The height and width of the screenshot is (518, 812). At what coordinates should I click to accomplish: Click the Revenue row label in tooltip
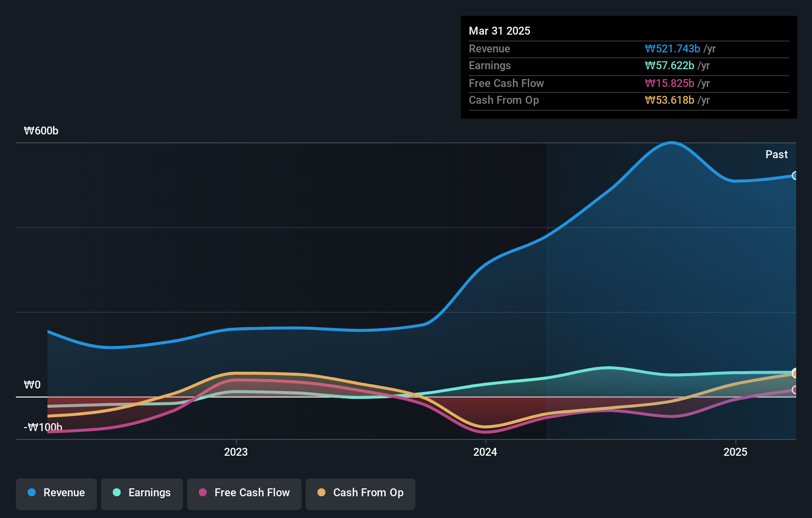click(490, 48)
